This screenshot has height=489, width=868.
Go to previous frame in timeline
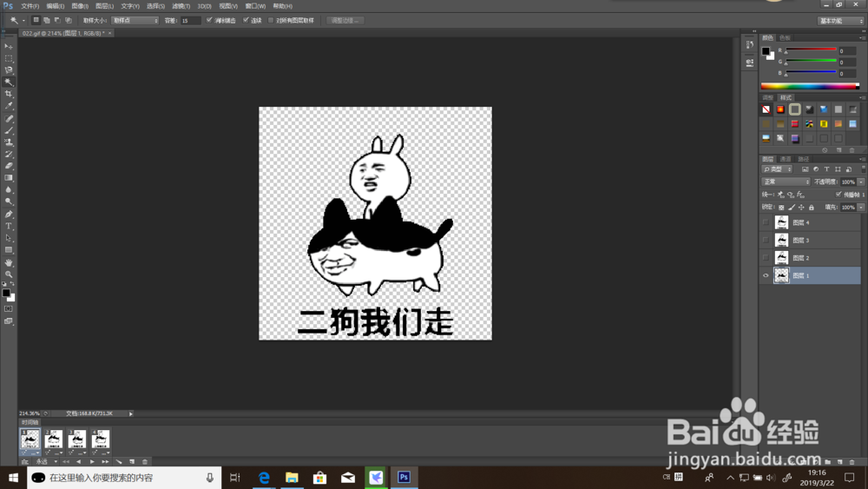point(79,461)
